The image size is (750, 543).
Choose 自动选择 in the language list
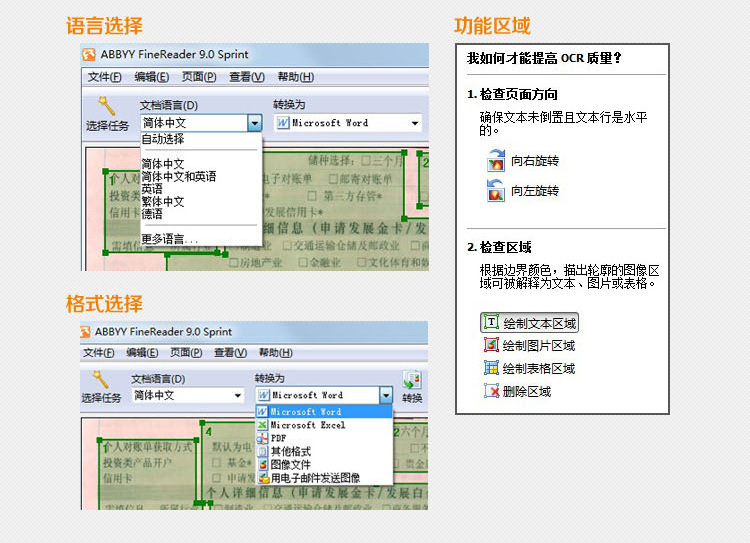point(163,140)
